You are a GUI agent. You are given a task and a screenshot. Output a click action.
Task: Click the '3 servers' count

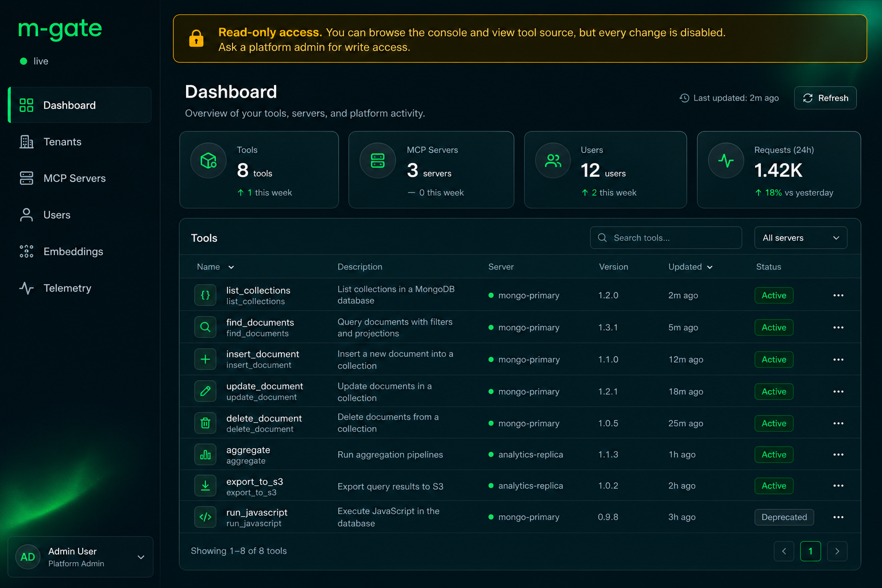(x=429, y=171)
